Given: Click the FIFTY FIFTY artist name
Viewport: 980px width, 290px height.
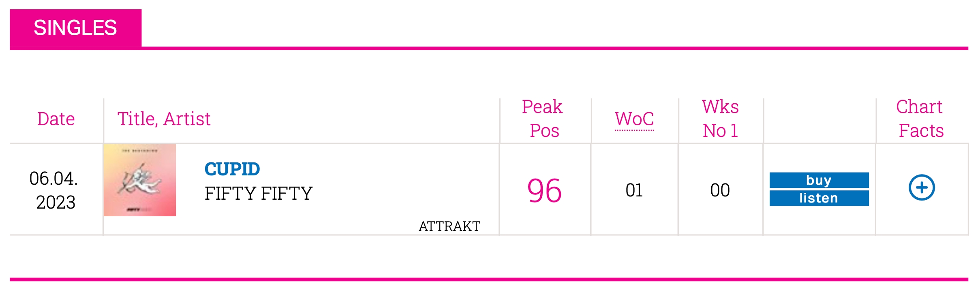Looking at the screenshot, I should pos(259,193).
